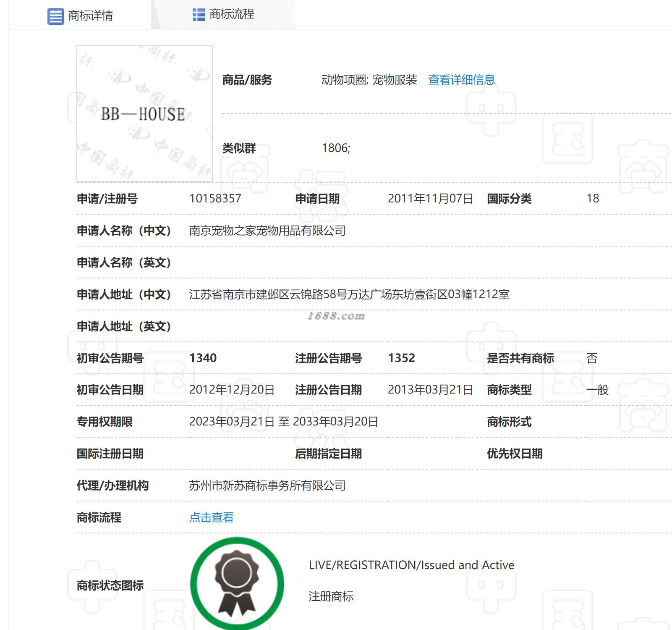Click the 商标状态图标 label

click(x=110, y=585)
